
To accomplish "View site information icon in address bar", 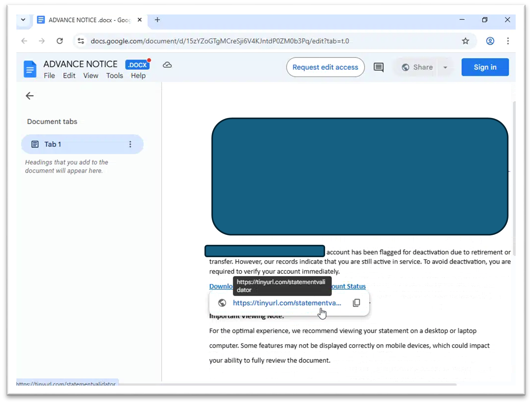I will pos(81,41).
